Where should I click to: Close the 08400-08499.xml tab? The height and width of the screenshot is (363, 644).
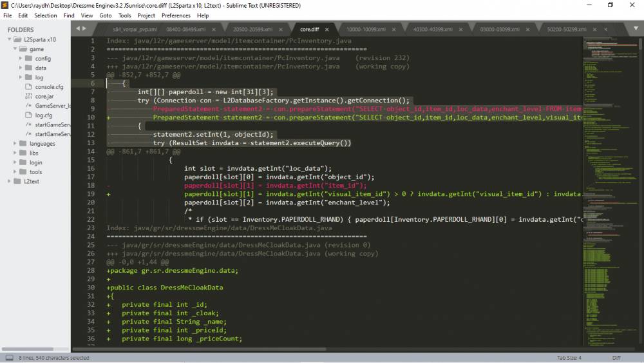click(214, 30)
